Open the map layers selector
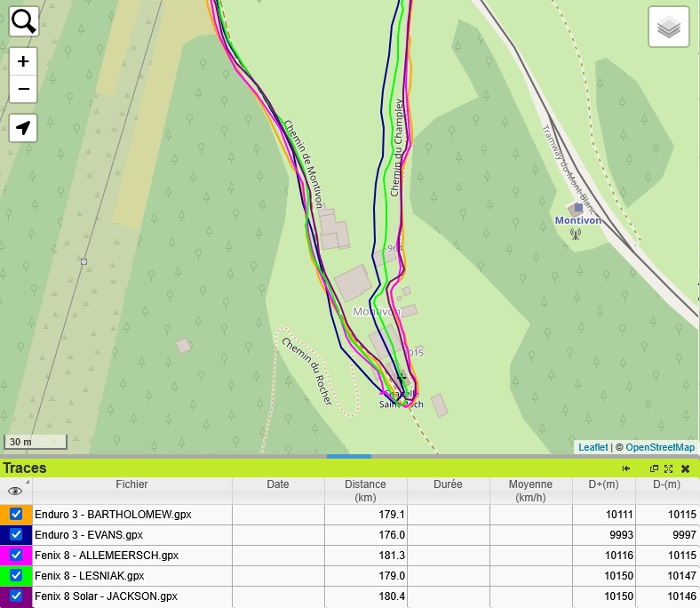This screenshot has width=700, height=608. [x=669, y=28]
